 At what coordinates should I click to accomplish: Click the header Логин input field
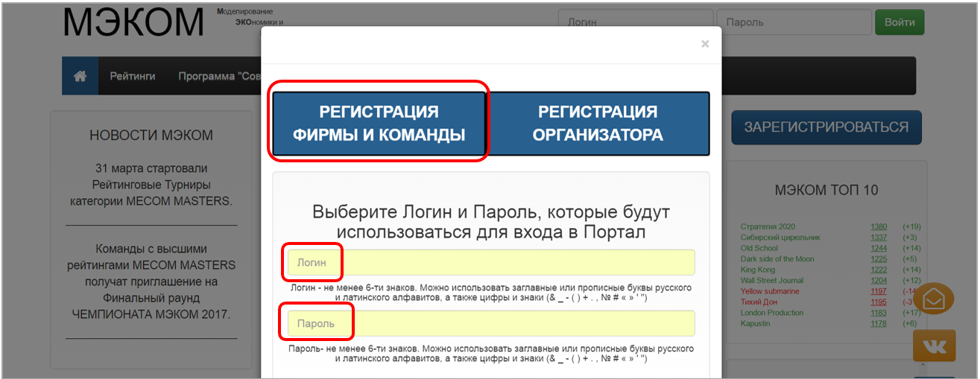pyautogui.click(x=636, y=22)
